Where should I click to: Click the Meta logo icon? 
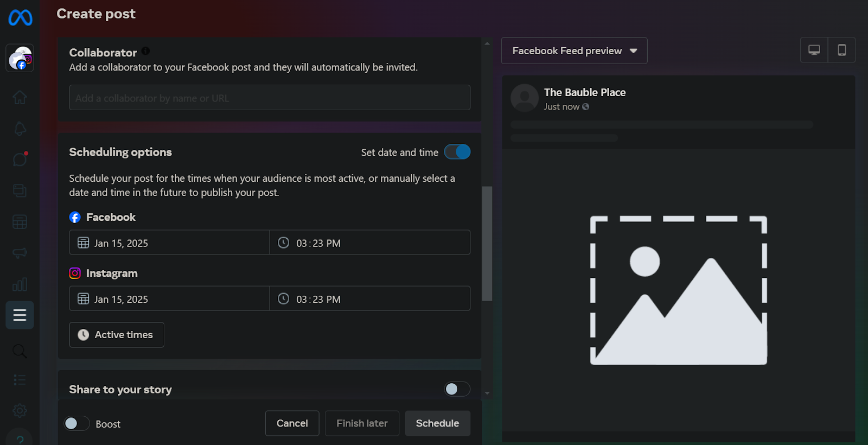coord(20,18)
